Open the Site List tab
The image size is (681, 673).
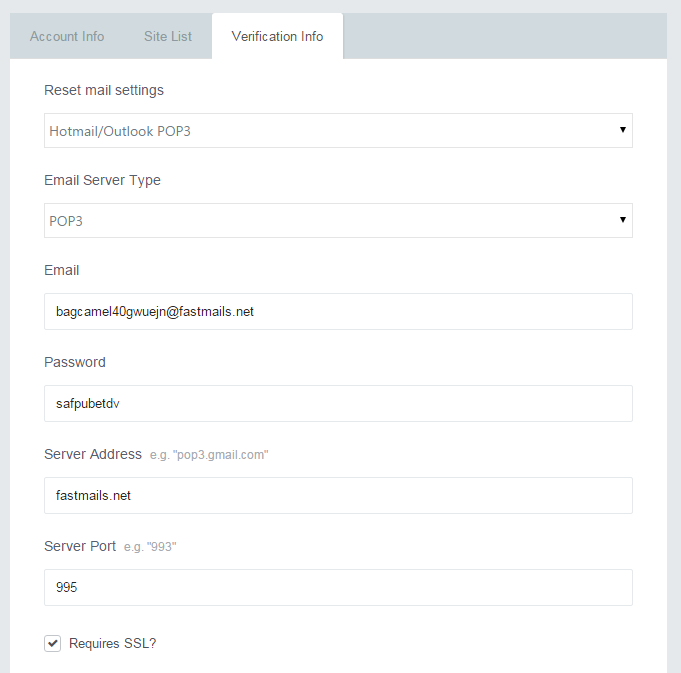coord(168,36)
